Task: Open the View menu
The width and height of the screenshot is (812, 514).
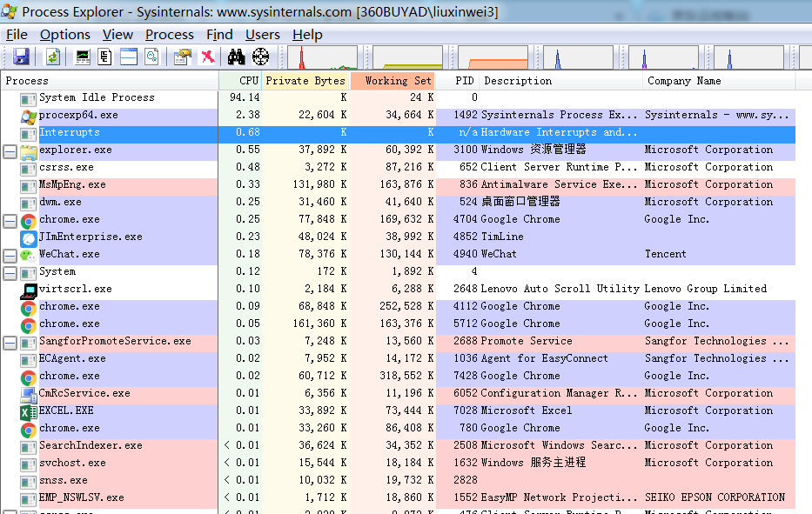Action: pyautogui.click(x=117, y=35)
